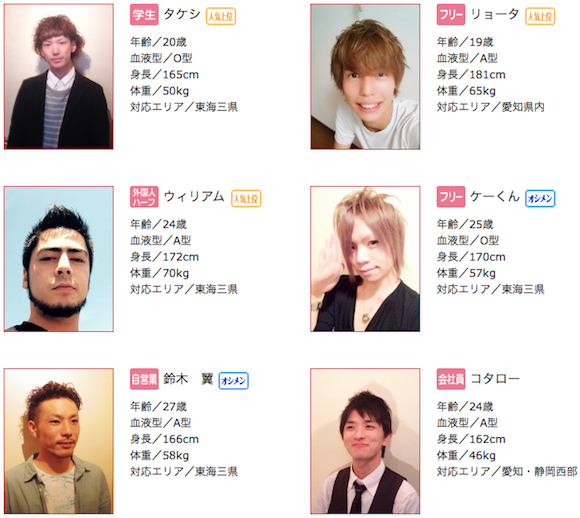This screenshot has width=580, height=518.
Task: Click the name コタロー
Action: tap(495, 379)
